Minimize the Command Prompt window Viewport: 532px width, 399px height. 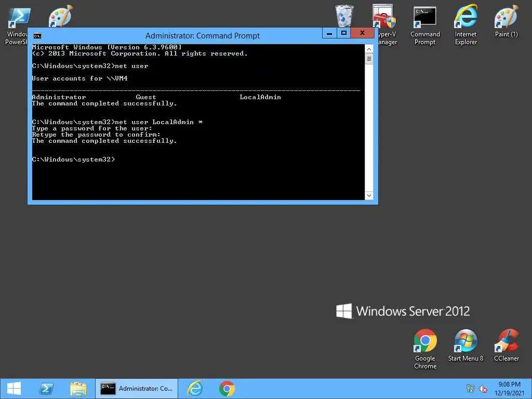tap(329, 33)
